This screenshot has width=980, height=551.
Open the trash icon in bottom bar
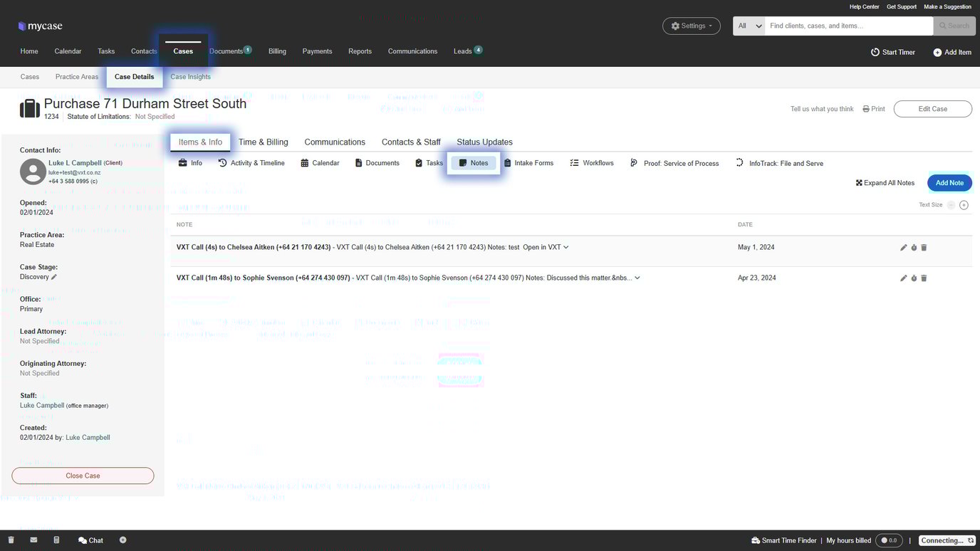[x=11, y=540]
